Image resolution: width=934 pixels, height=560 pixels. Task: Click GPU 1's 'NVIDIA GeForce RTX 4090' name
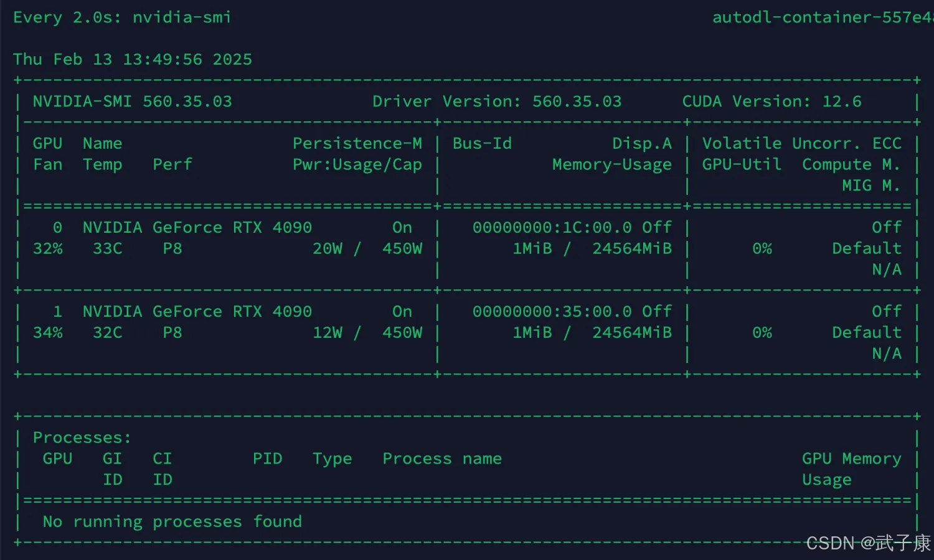pyautogui.click(x=197, y=312)
